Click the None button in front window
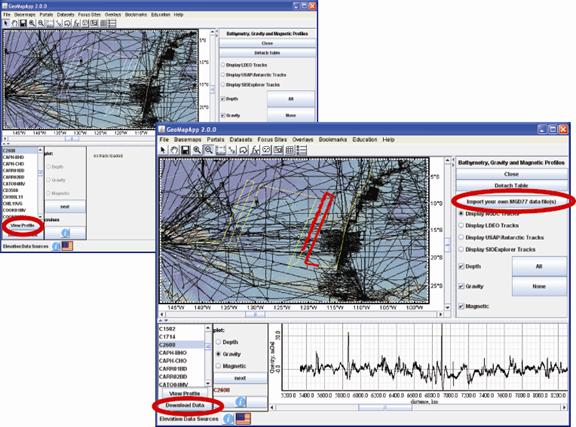Image resolution: width=576 pixels, height=427 pixels. click(x=539, y=286)
